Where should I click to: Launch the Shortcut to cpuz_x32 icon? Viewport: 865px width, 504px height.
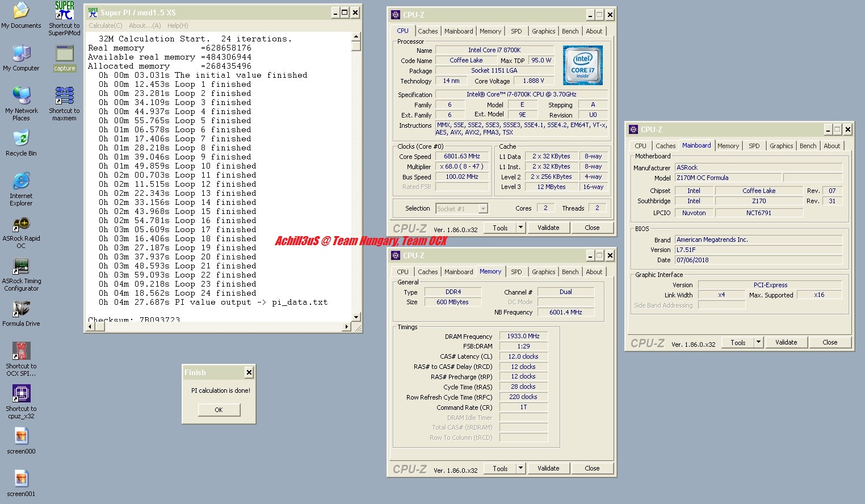click(x=21, y=402)
